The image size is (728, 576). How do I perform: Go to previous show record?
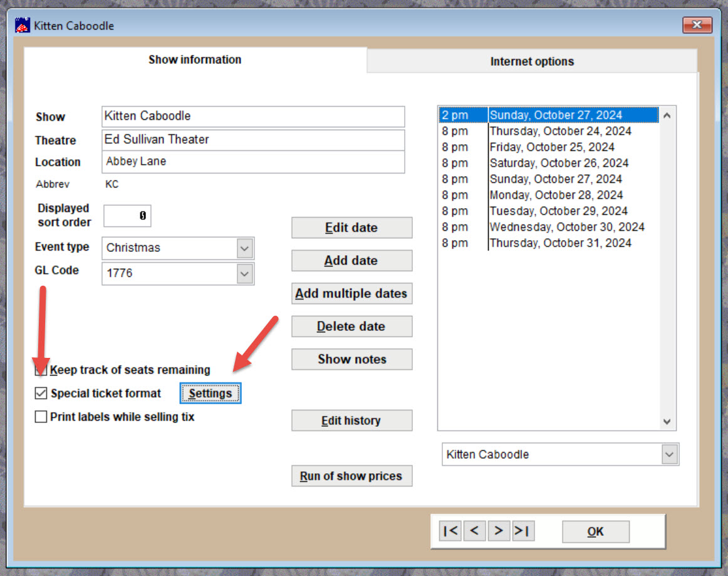coord(474,530)
